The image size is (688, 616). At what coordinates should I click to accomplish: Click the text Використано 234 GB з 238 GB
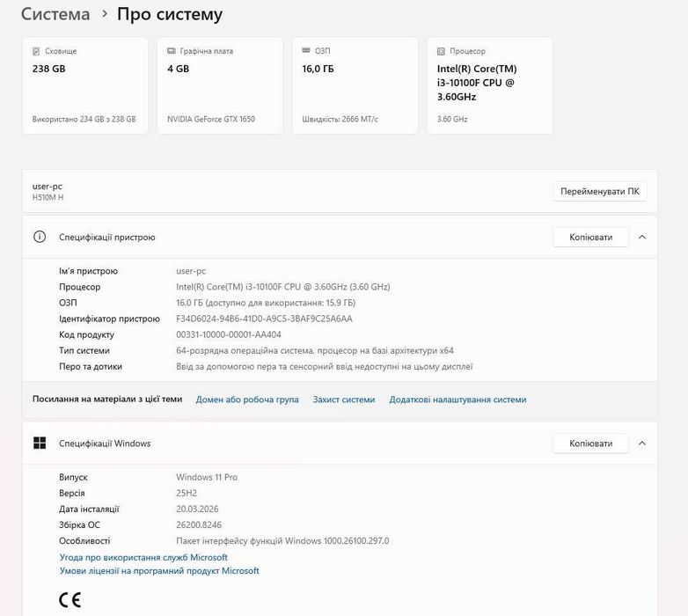[x=84, y=119]
